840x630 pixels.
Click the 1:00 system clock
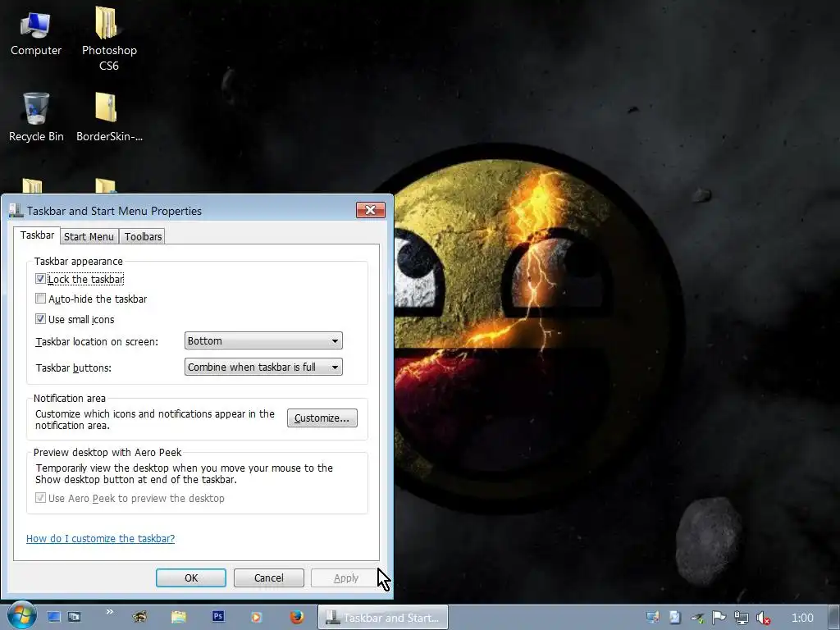point(802,618)
